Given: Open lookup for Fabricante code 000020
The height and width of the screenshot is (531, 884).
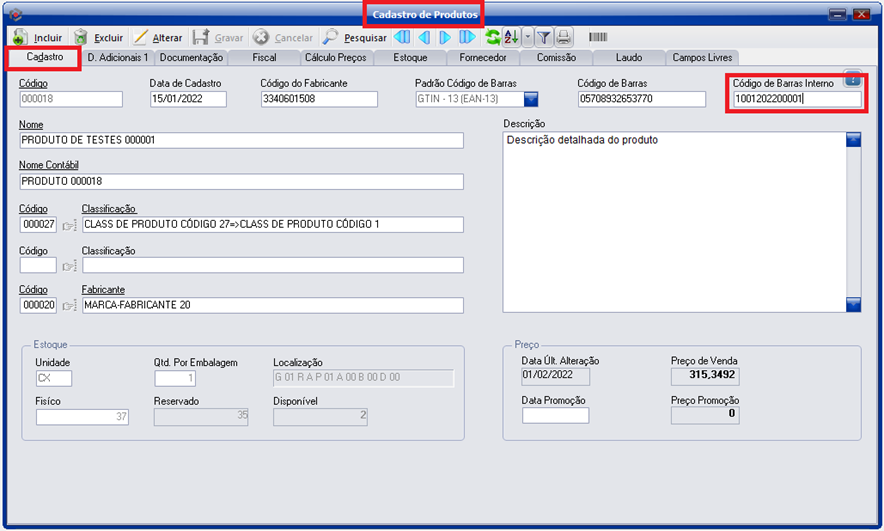Looking at the screenshot, I should click(x=69, y=305).
